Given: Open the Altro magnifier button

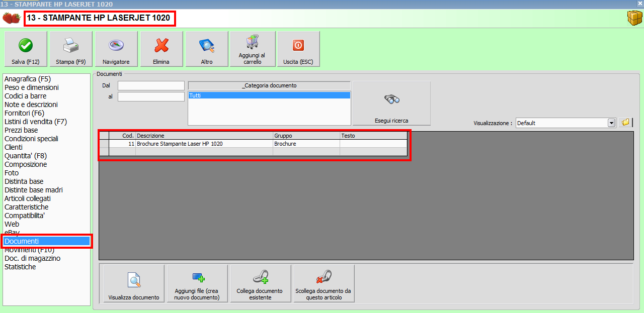Looking at the screenshot, I should 207,49.
